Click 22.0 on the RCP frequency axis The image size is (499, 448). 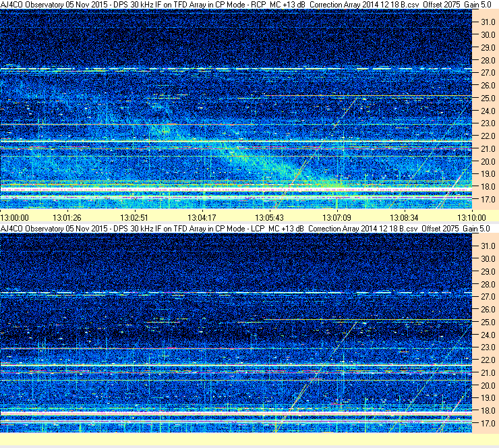(488, 136)
